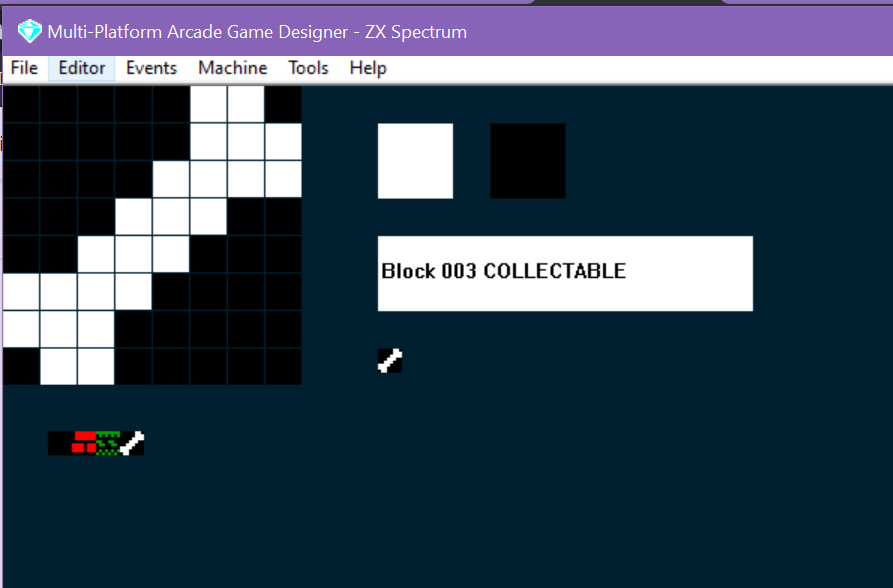The width and height of the screenshot is (893, 588).
Task: Click the diamond app icon in title bar
Action: [x=29, y=31]
